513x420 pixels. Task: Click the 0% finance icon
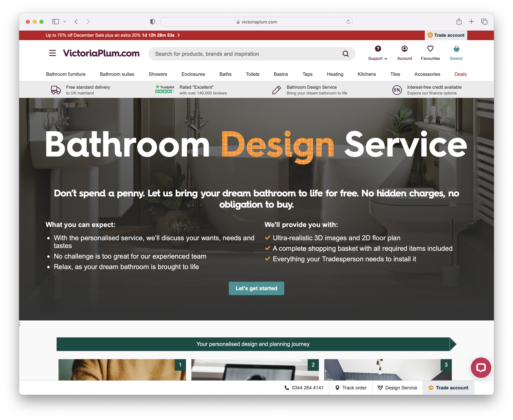pos(397,90)
